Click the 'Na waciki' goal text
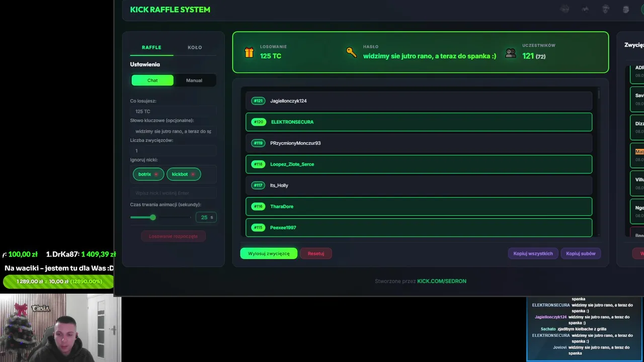Image resolution: width=644 pixels, height=362 pixels. point(59,268)
